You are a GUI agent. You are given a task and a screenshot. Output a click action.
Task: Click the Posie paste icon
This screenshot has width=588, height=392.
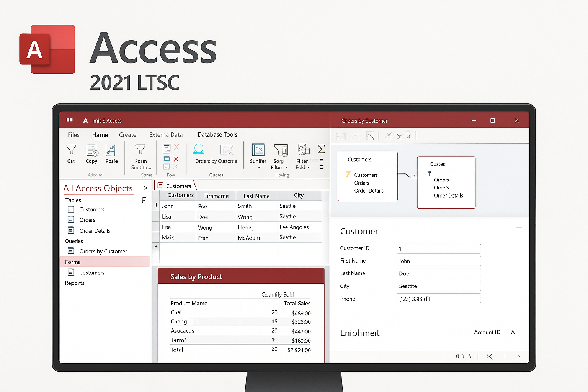(x=111, y=150)
